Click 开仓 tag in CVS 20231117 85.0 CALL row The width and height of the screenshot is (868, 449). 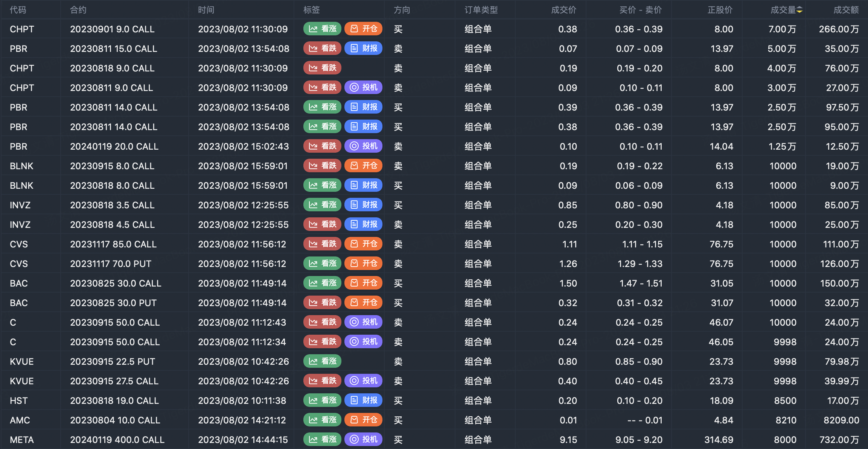[x=363, y=244]
